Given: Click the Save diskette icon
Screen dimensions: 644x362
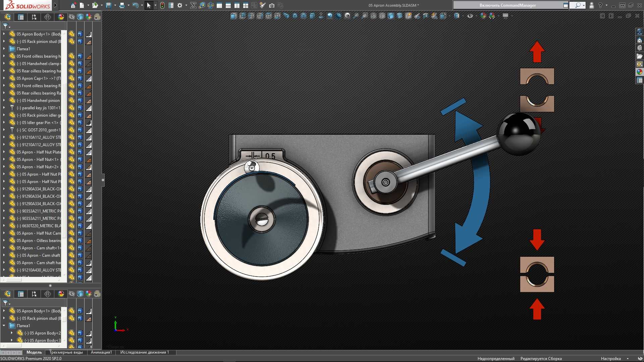Looking at the screenshot, I should click(108, 5).
